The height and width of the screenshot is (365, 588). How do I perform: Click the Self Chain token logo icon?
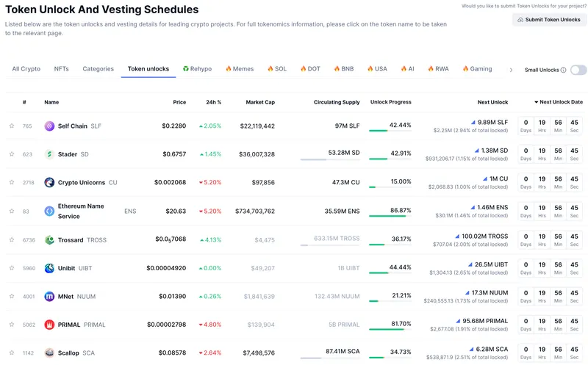(49, 126)
